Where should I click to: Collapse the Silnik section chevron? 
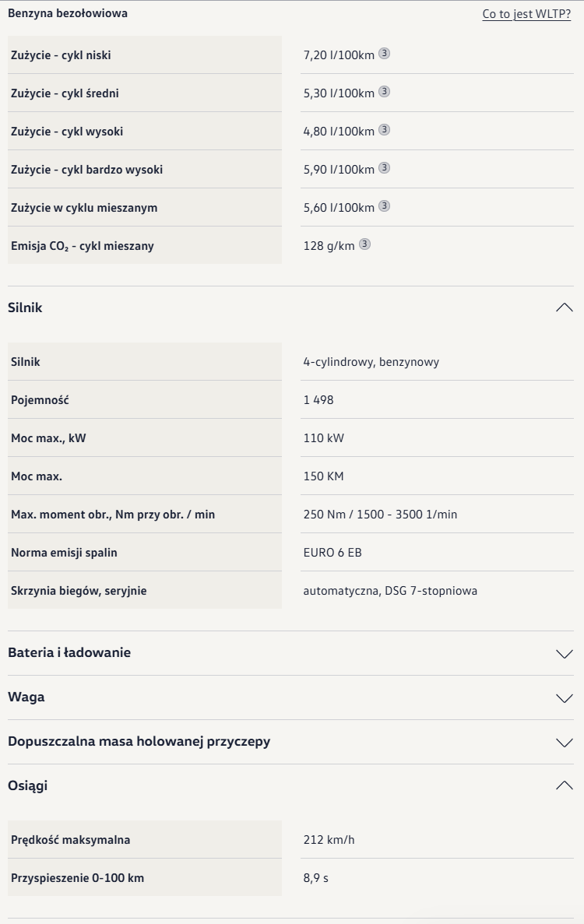pyautogui.click(x=564, y=307)
